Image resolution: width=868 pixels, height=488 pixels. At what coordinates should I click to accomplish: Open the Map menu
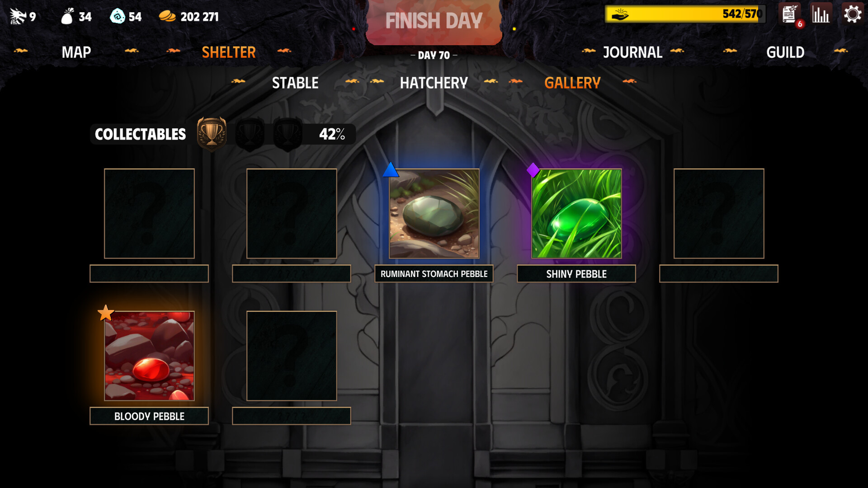pyautogui.click(x=76, y=52)
